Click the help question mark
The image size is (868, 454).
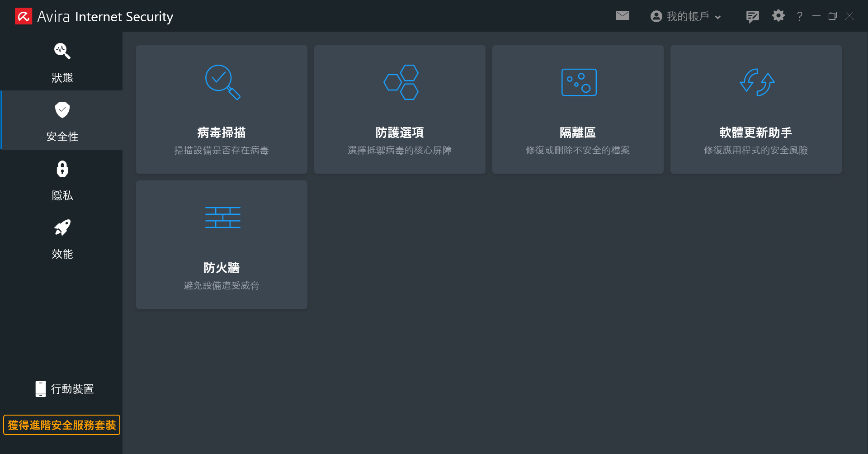800,16
